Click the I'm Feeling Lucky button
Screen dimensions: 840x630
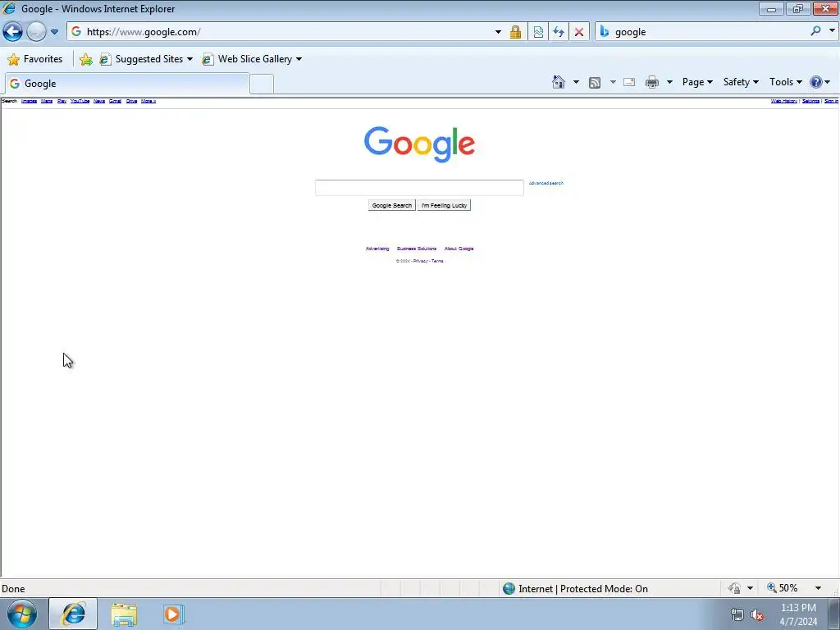(444, 205)
